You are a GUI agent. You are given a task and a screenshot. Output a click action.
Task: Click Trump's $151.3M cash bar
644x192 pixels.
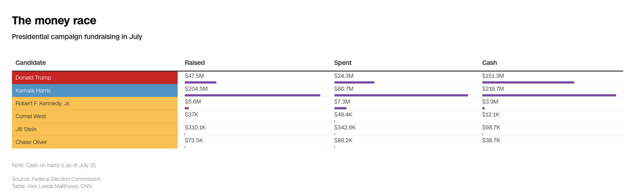point(528,82)
